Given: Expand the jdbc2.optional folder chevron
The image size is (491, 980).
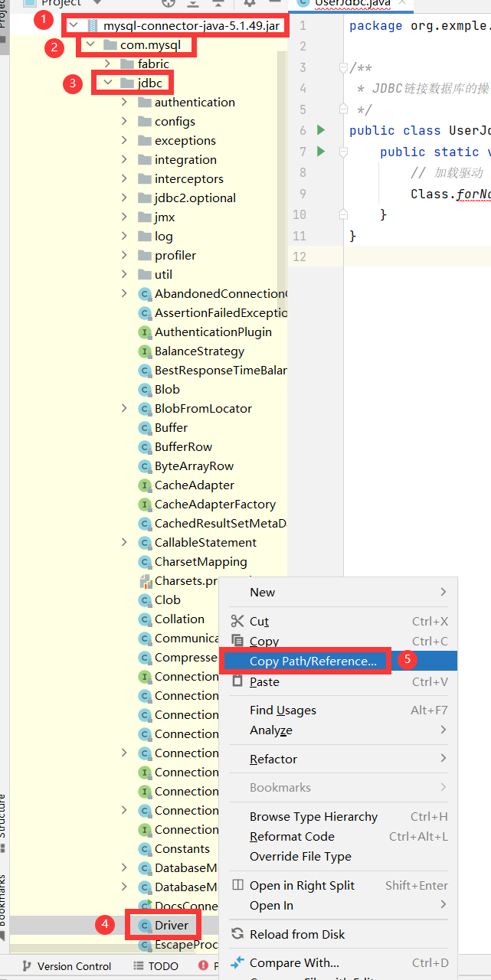Looking at the screenshot, I should pos(124,198).
